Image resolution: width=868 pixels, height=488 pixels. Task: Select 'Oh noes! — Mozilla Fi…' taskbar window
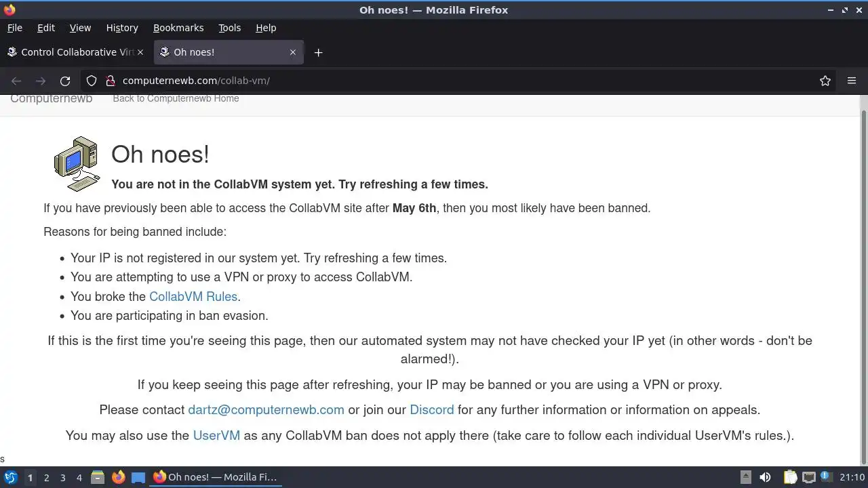tap(216, 477)
